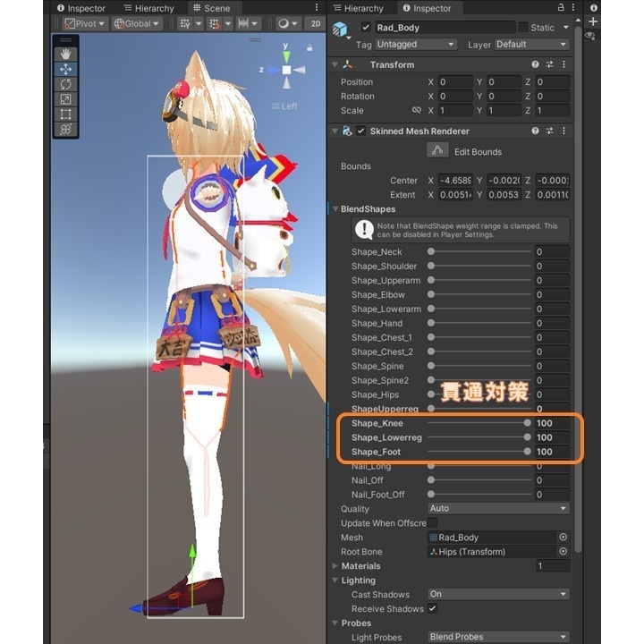Open the Global dropdown

point(137,24)
